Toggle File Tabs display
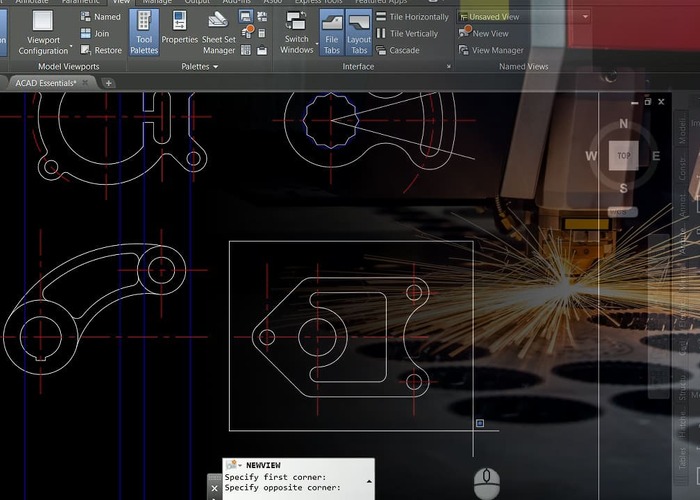The image size is (700, 500). pyautogui.click(x=332, y=33)
